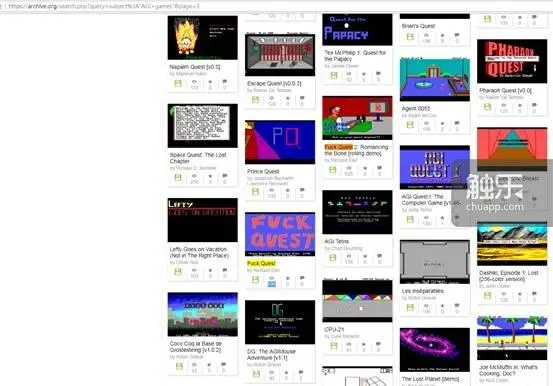Click the favorites star under Brian's Quest
This screenshot has width=553, height=386.
(x=442, y=35)
